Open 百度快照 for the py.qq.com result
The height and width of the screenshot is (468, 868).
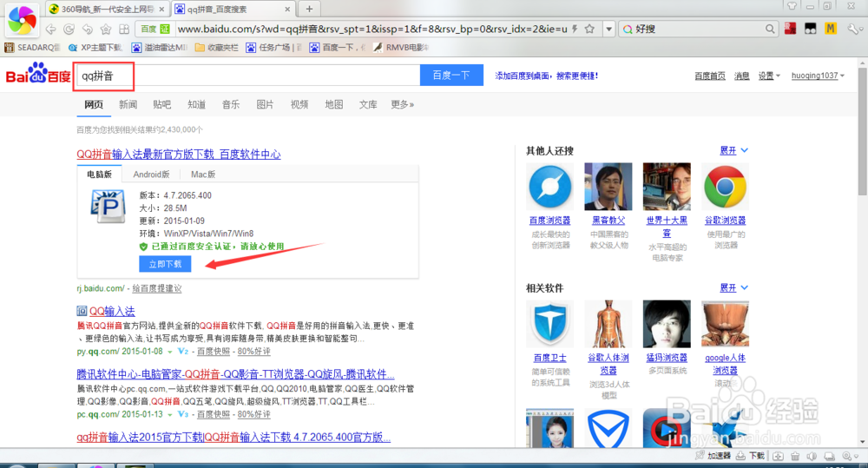[x=214, y=351]
